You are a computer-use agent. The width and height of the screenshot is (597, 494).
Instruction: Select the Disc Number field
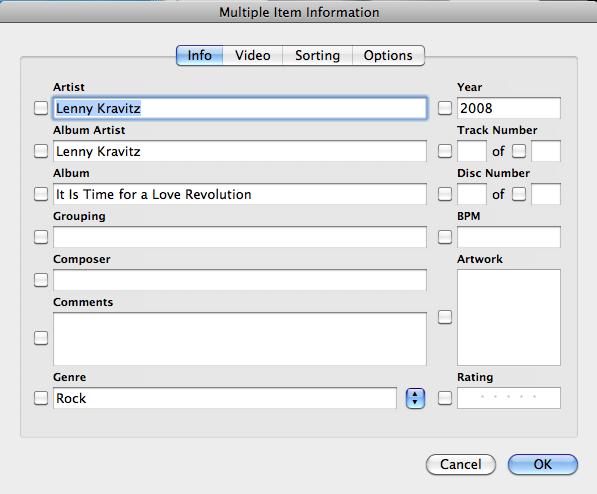click(x=472, y=194)
